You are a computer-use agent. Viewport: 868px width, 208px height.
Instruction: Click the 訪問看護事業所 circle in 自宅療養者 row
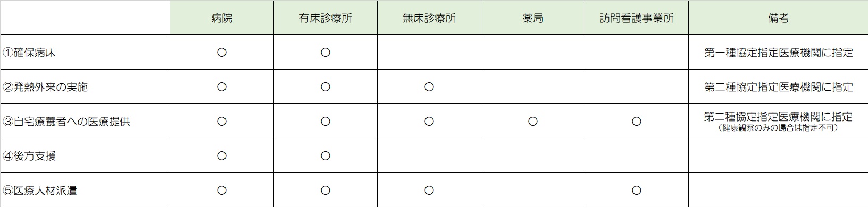637,122
